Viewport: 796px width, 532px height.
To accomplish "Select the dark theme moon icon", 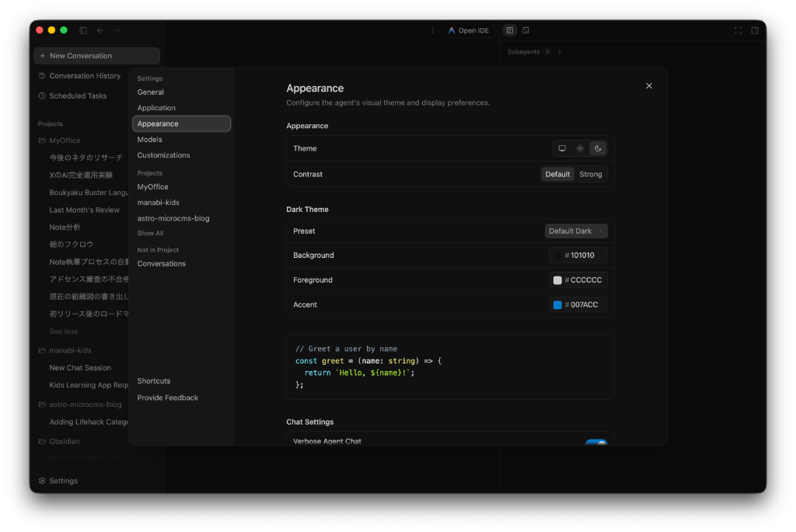I will 598,148.
